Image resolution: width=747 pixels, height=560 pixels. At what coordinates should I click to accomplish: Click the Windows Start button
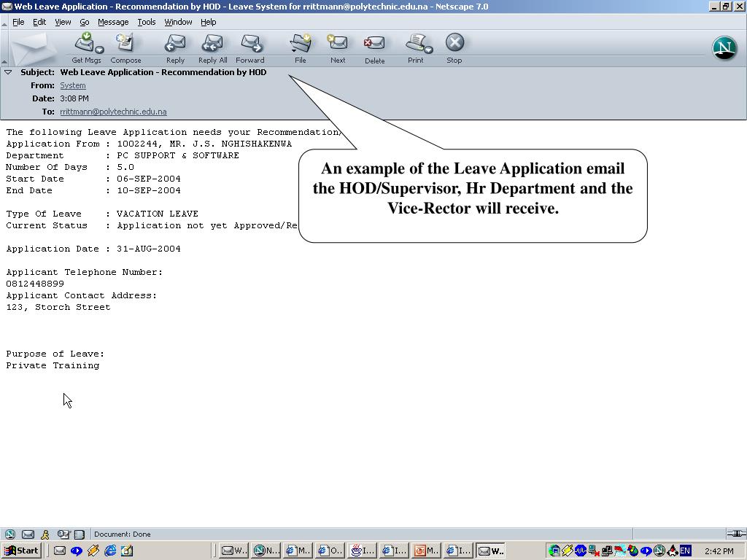click(21, 551)
